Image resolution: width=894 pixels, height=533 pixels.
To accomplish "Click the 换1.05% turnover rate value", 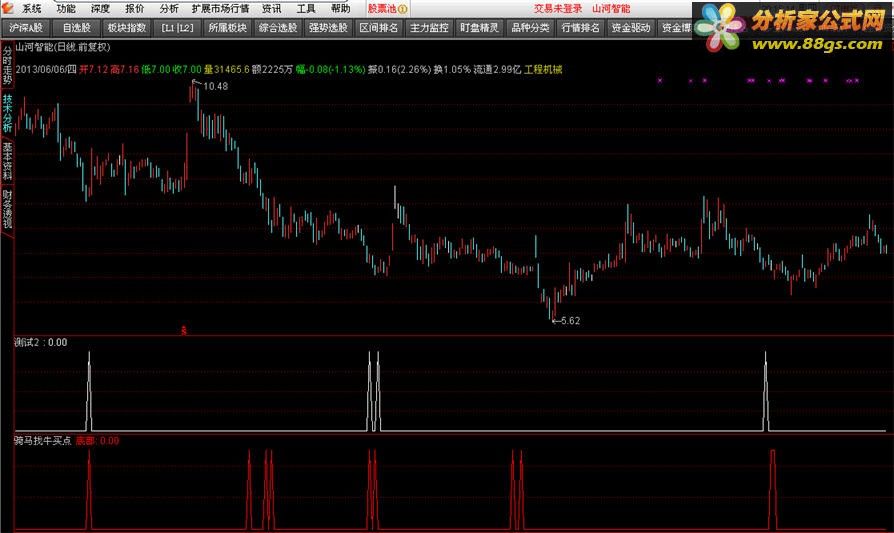I will coord(452,70).
